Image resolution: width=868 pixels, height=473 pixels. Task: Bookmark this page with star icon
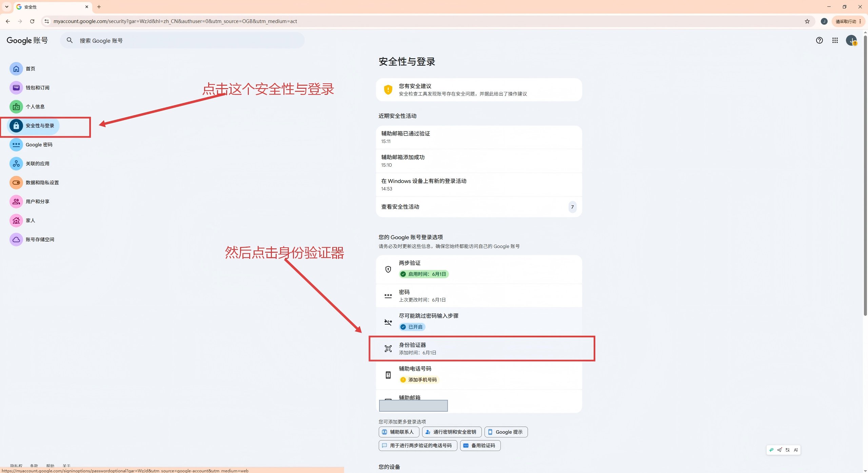(x=807, y=21)
